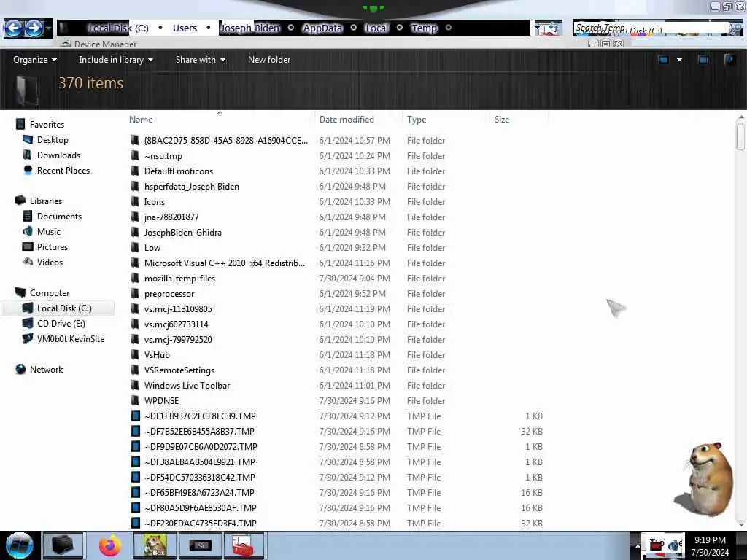Click Temp breadcrumb in address bar
This screenshot has width=747, height=560.
(424, 28)
